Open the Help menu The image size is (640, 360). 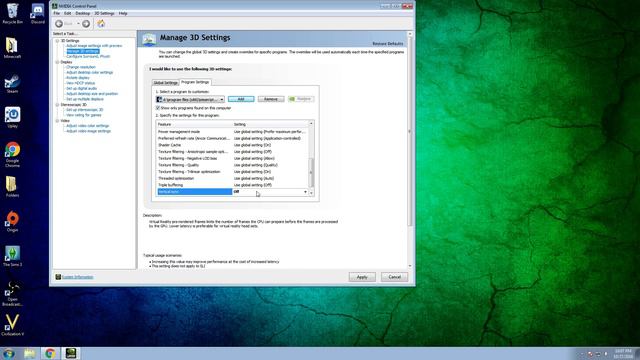123,13
